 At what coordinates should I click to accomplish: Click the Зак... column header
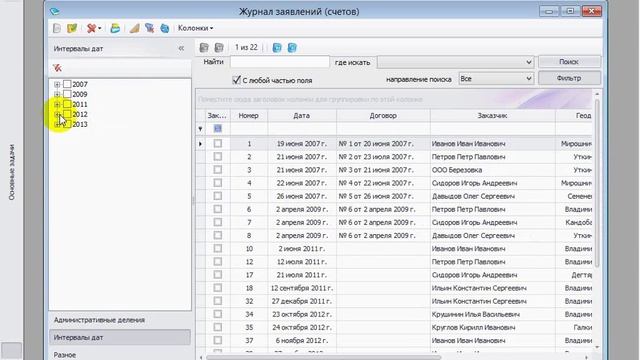(x=217, y=116)
